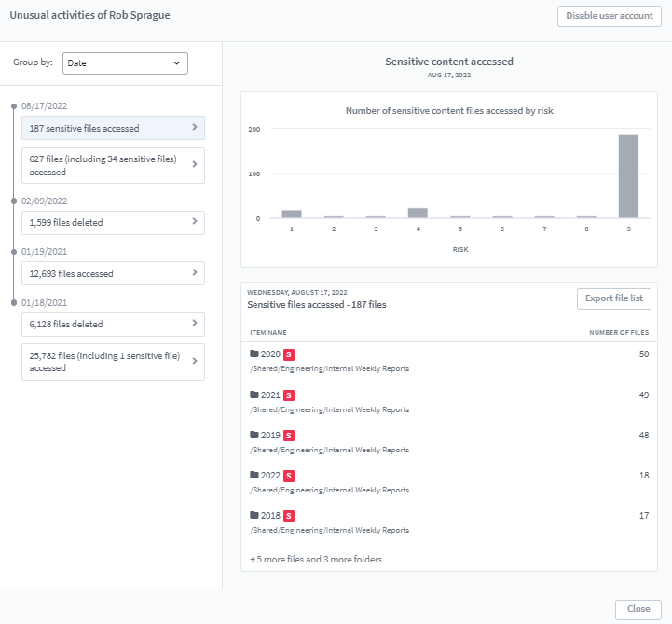Open the Group by Date dropdown

tap(125, 63)
